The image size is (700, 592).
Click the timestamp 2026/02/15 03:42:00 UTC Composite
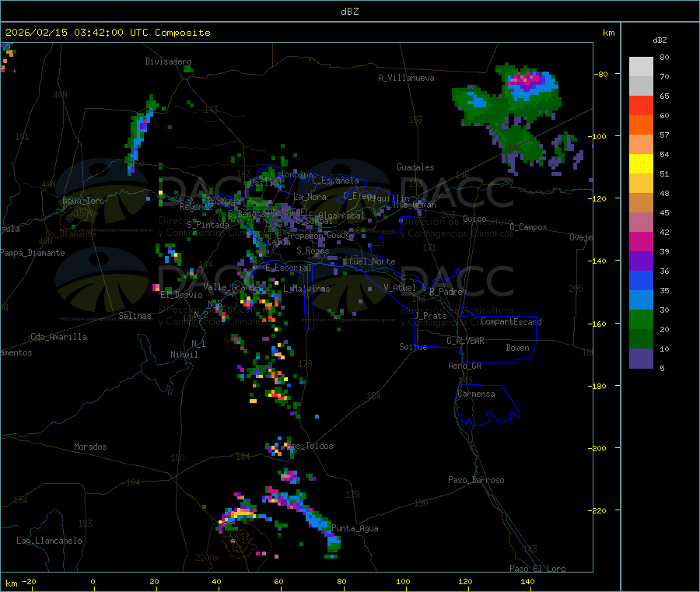pos(107,33)
